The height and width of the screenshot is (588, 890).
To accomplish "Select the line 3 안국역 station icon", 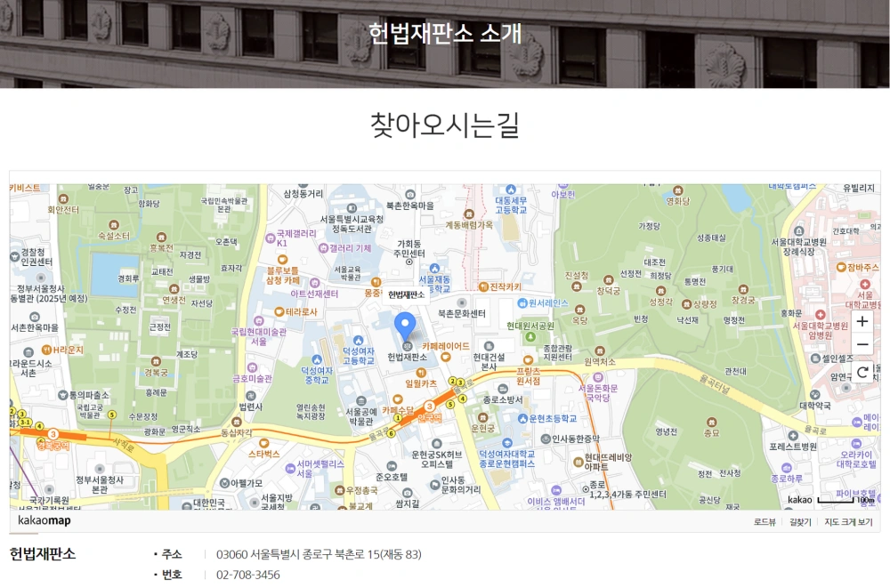I will click(429, 406).
